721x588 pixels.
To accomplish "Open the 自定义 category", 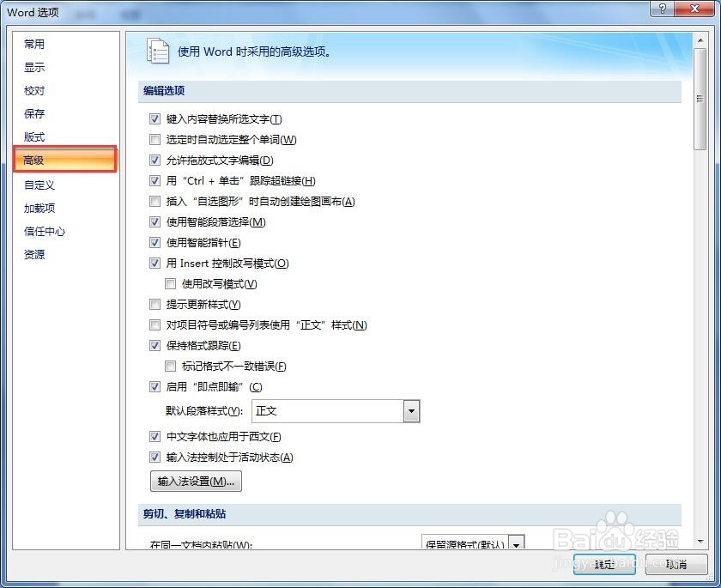I will [x=39, y=185].
